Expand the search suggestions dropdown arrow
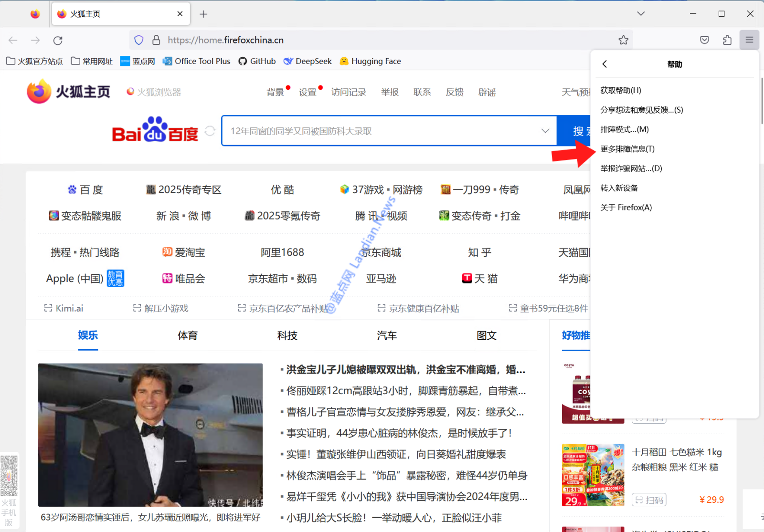Screen dimensions: 764x532 coord(545,131)
